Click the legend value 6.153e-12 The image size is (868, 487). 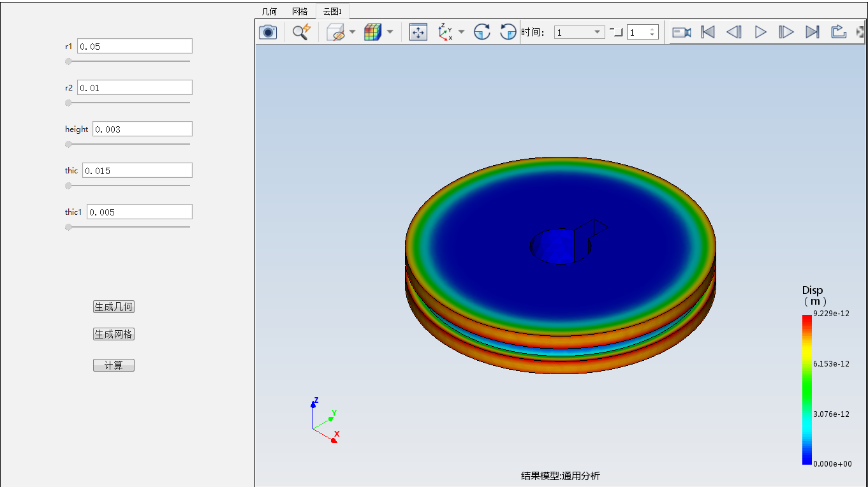[x=831, y=363]
